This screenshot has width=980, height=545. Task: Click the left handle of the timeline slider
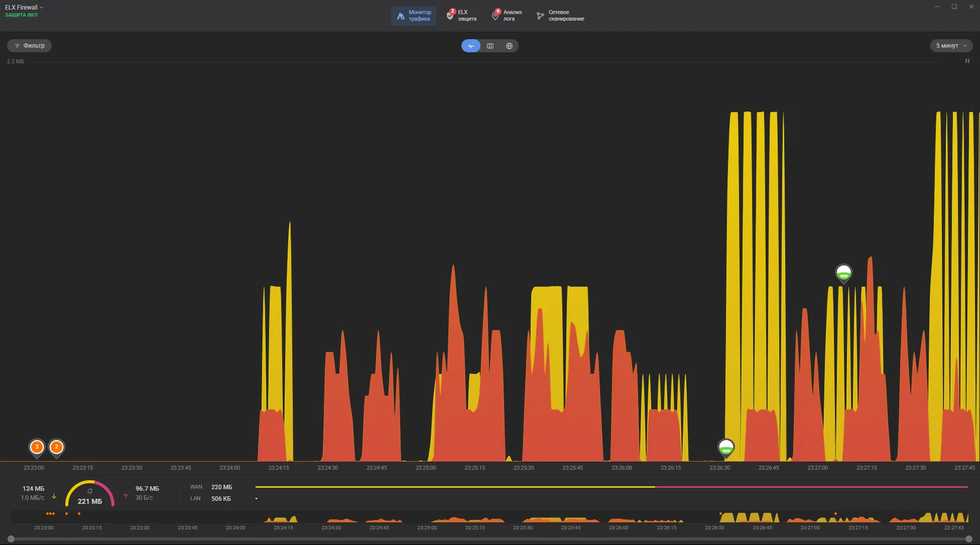click(x=11, y=539)
